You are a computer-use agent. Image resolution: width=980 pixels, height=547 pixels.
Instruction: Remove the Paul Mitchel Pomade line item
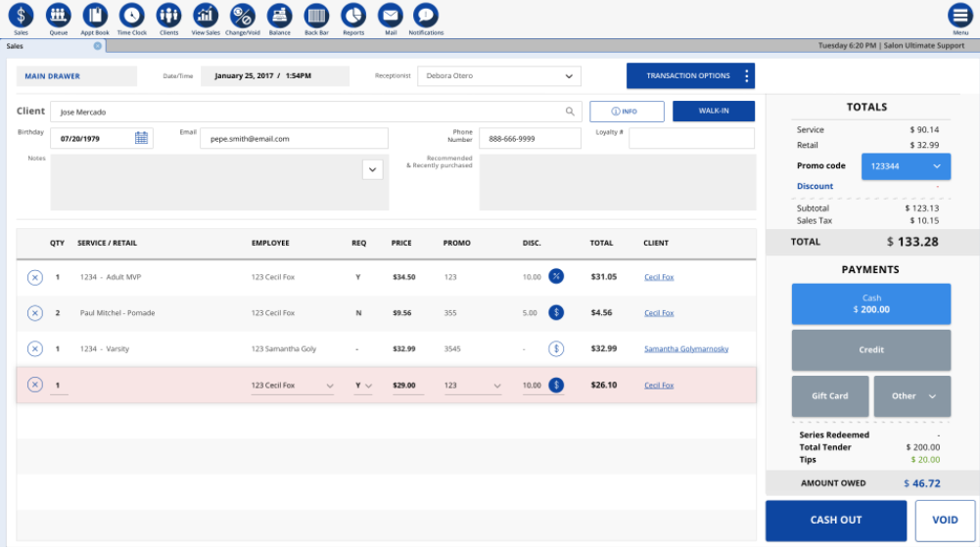click(x=35, y=313)
